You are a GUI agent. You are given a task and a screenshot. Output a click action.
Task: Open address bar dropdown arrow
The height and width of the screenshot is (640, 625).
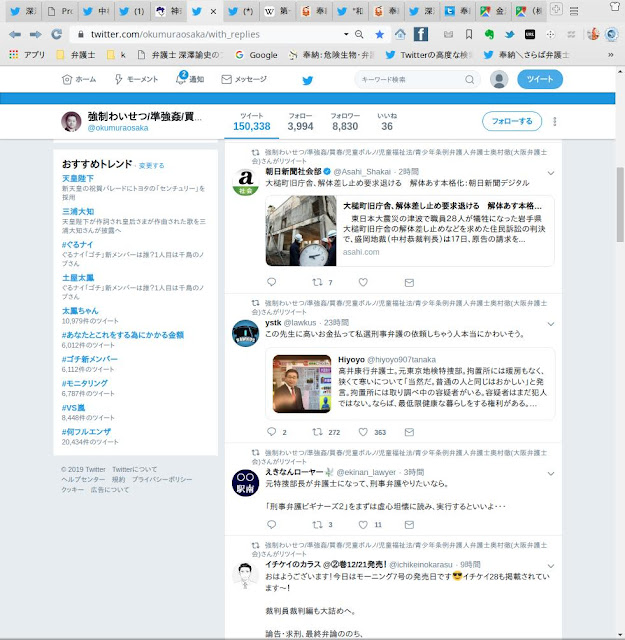click(346, 34)
